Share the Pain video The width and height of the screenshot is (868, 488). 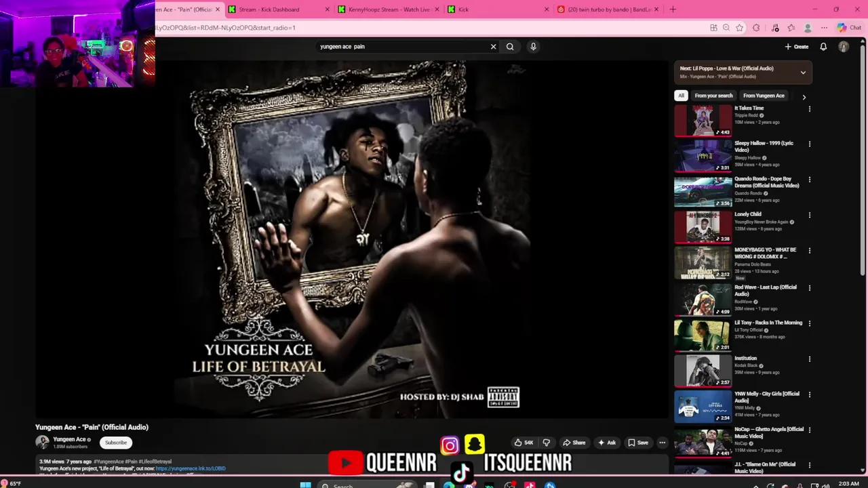(574, 443)
